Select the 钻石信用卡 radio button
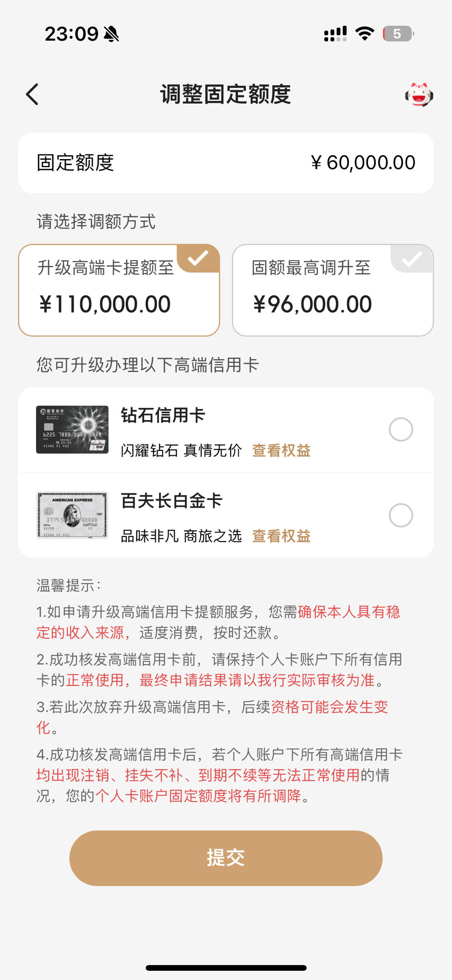Viewport: 452px width, 980px height. 401,430
